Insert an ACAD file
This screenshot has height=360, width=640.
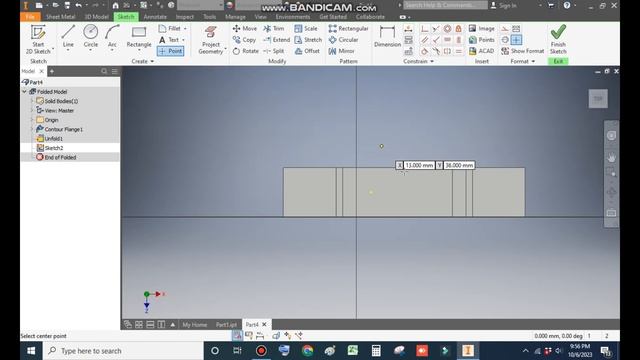pos(482,51)
